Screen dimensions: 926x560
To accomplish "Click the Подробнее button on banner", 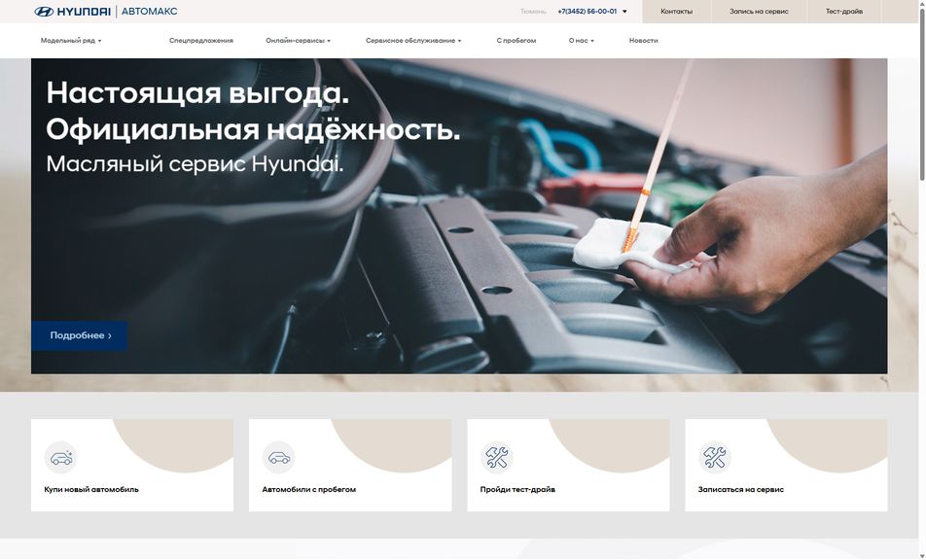I will 79,335.
